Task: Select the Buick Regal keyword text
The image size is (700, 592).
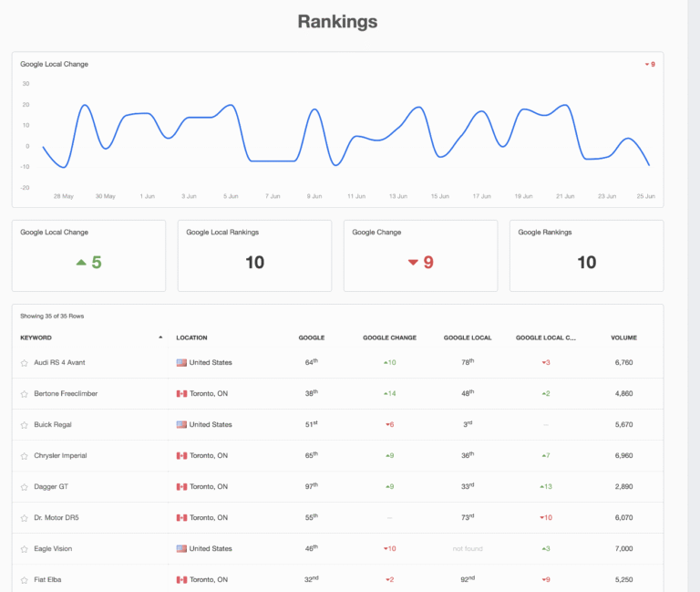Action: click(x=53, y=424)
